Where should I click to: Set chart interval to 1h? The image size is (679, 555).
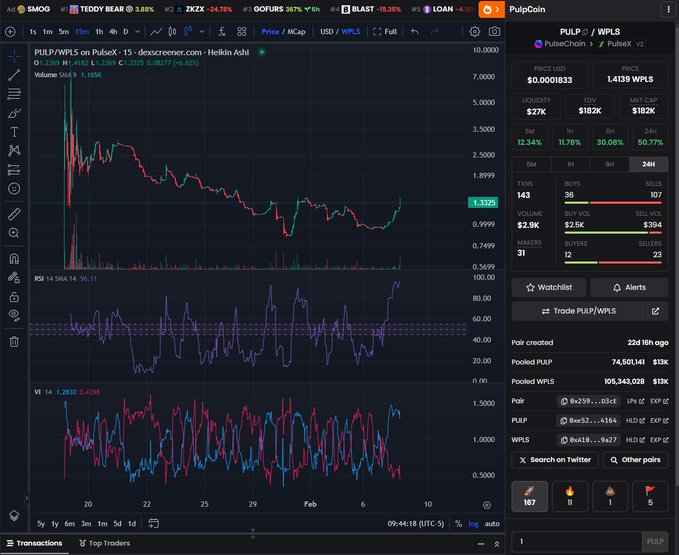pyautogui.click(x=99, y=32)
